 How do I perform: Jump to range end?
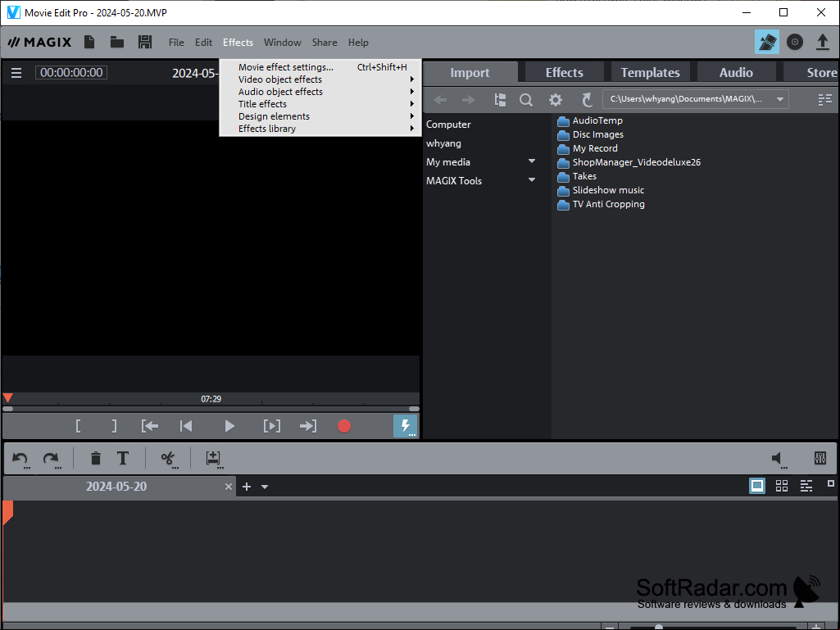pos(308,426)
